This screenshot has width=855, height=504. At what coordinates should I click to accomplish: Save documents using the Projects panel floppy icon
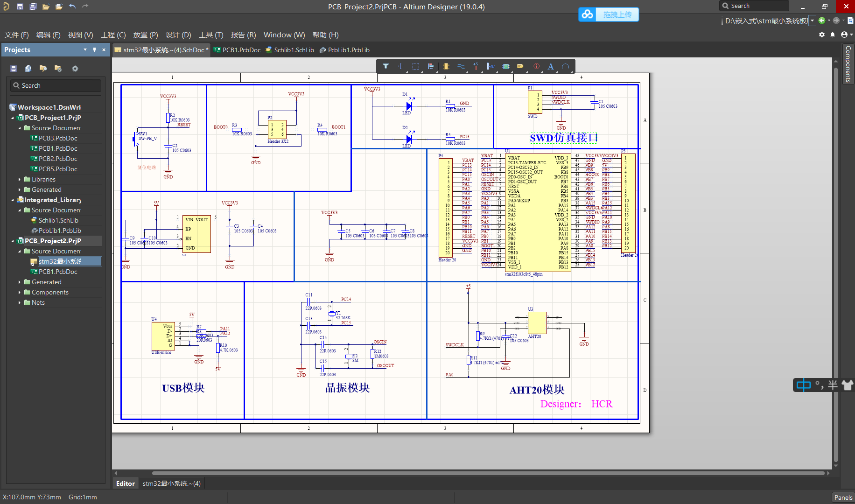tap(13, 69)
